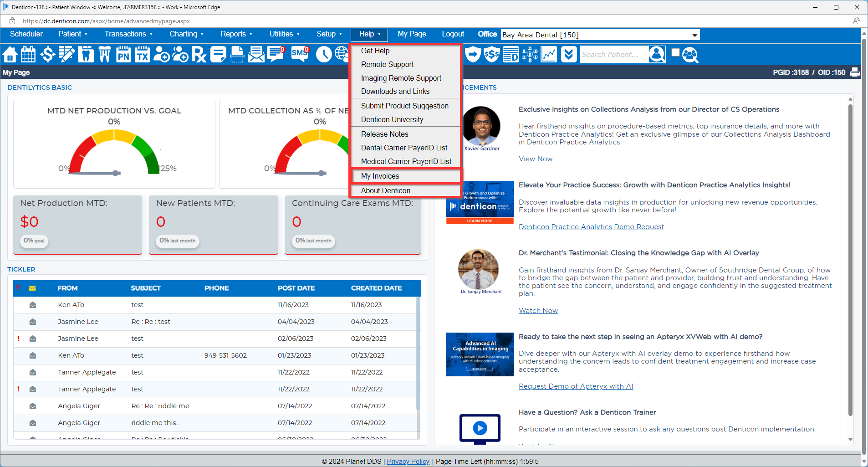Screen dimensions: 868x467
Task: Click the announcements panel scrollbar
Action: [x=850, y=260]
